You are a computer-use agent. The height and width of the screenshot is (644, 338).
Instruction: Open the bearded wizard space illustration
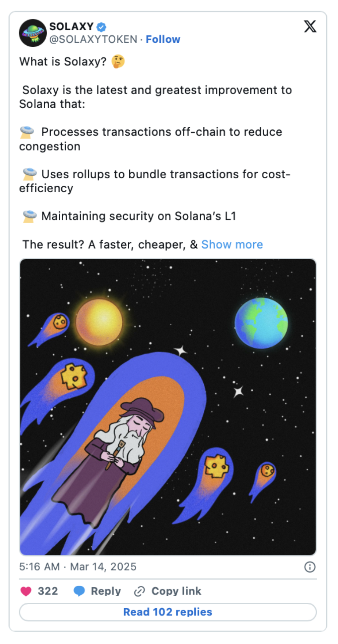click(x=168, y=407)
